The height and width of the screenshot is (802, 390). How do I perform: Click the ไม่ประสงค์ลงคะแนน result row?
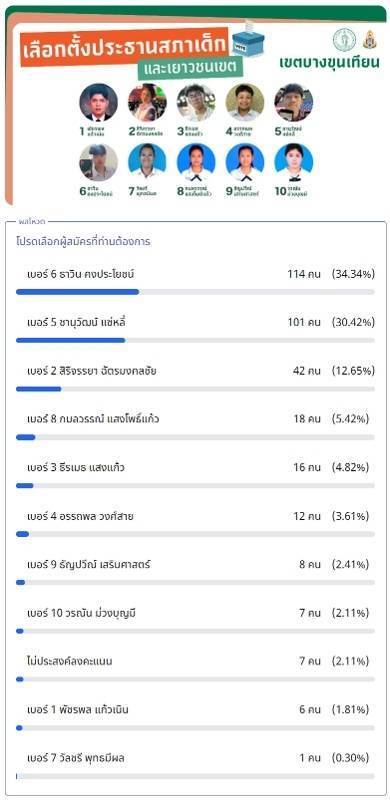pyautogui.click(x=195, y=667)
